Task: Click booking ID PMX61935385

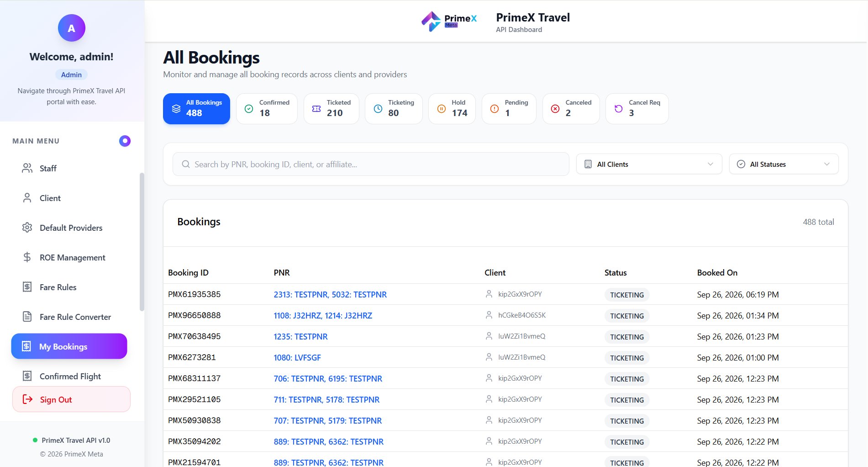Action: coord(194,294)
